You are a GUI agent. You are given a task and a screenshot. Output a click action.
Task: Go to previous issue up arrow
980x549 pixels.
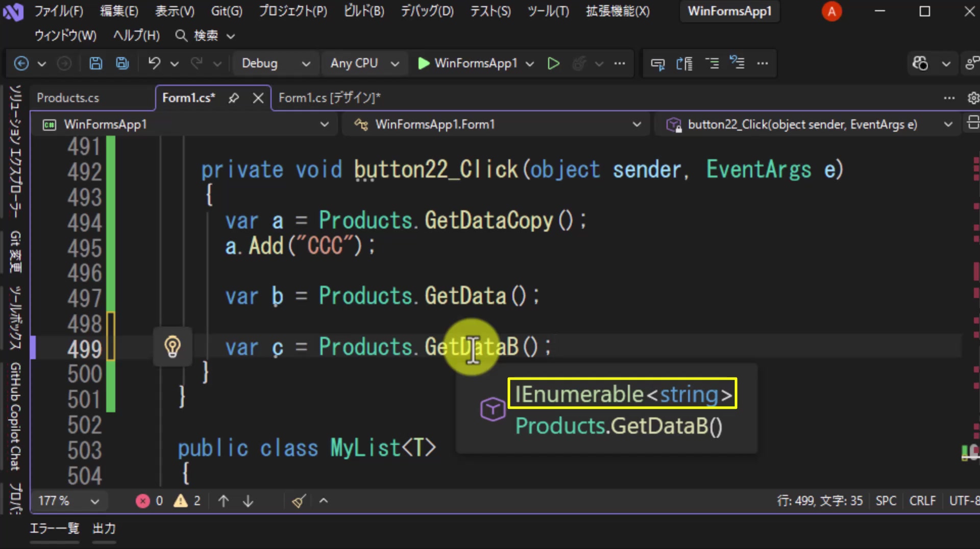pos(223,501)
